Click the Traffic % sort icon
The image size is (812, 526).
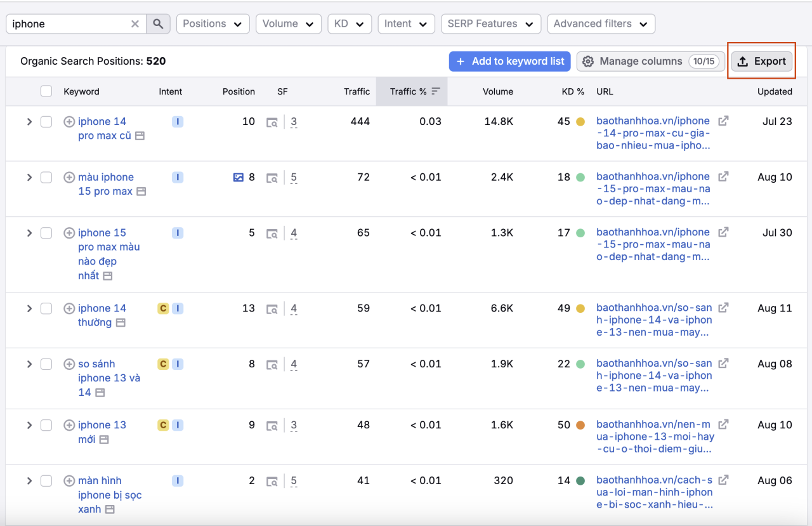click(435, 91)
